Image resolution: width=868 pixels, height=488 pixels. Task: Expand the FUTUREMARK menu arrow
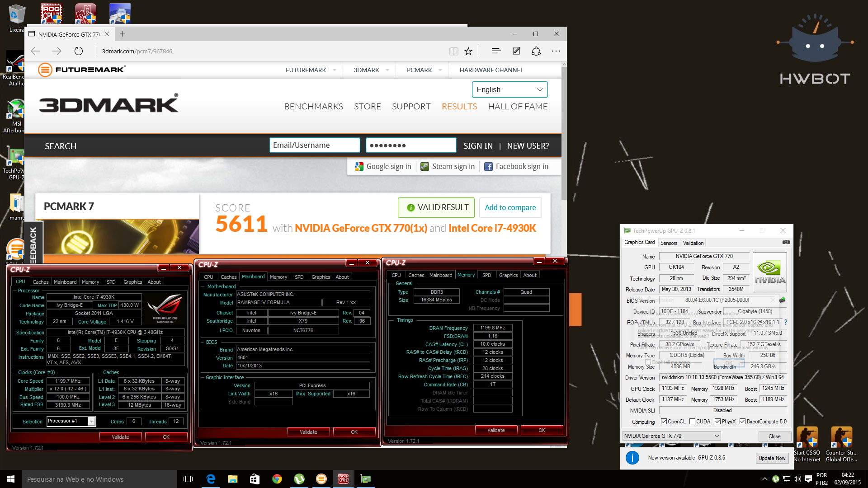[335, 70]
